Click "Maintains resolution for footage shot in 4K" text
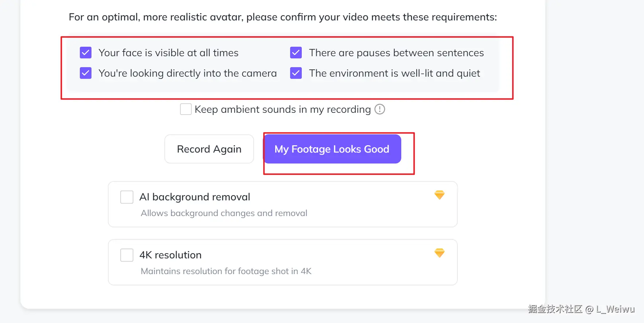 coord(226,271)
